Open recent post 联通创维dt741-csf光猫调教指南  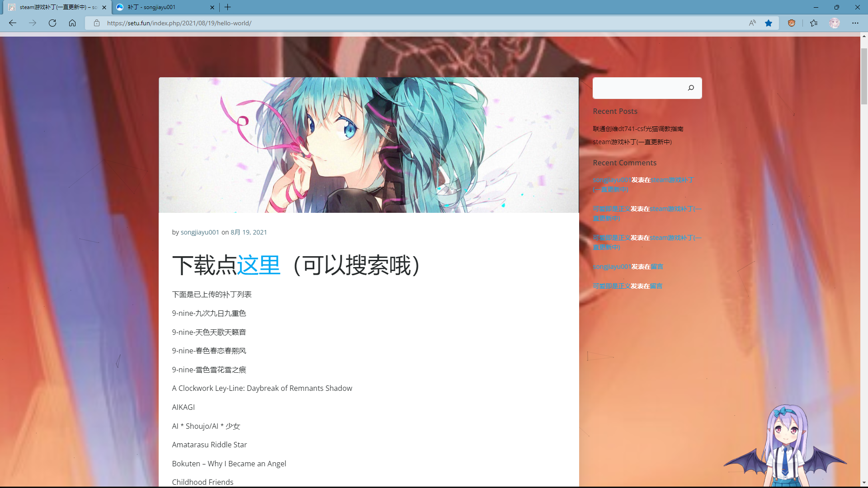(638, 129)
